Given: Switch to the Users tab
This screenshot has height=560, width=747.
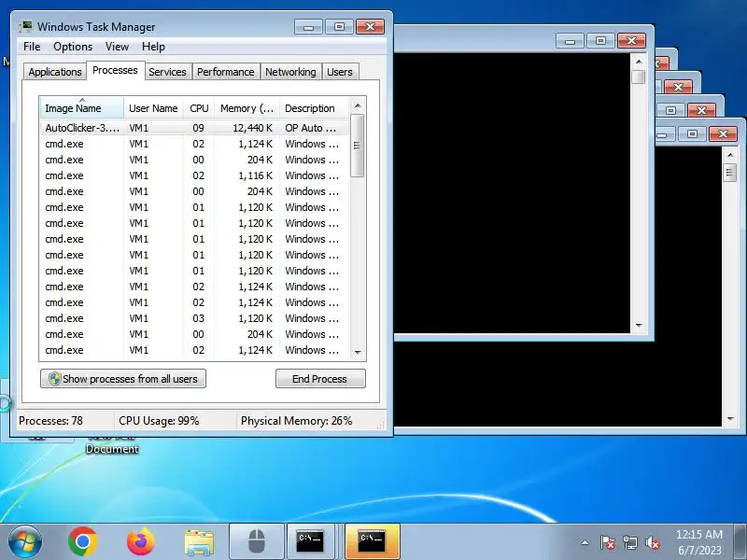Looking at the screenshot, I should (340, 72).
